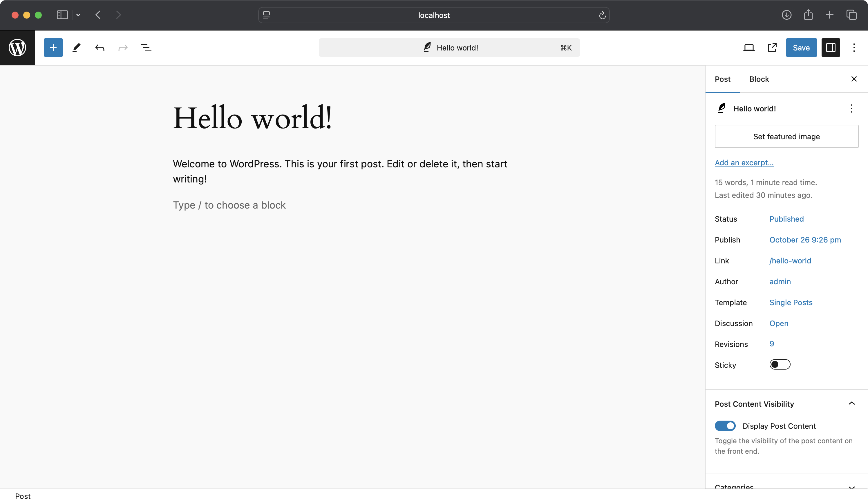This screenshot has width=868, height=503.
Task: Enable the Sticky post toggle
Action: pos(780,364)
